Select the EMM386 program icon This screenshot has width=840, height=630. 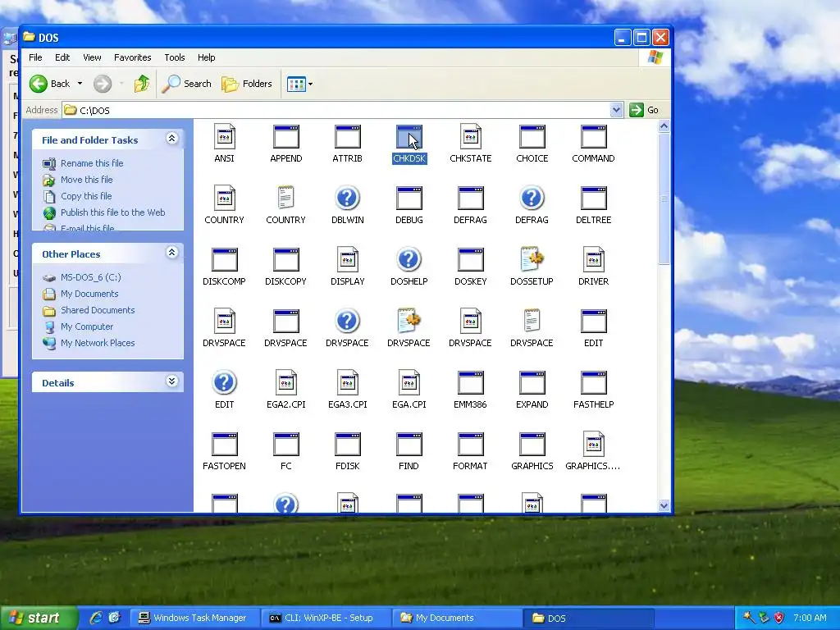tap(470, 382)
